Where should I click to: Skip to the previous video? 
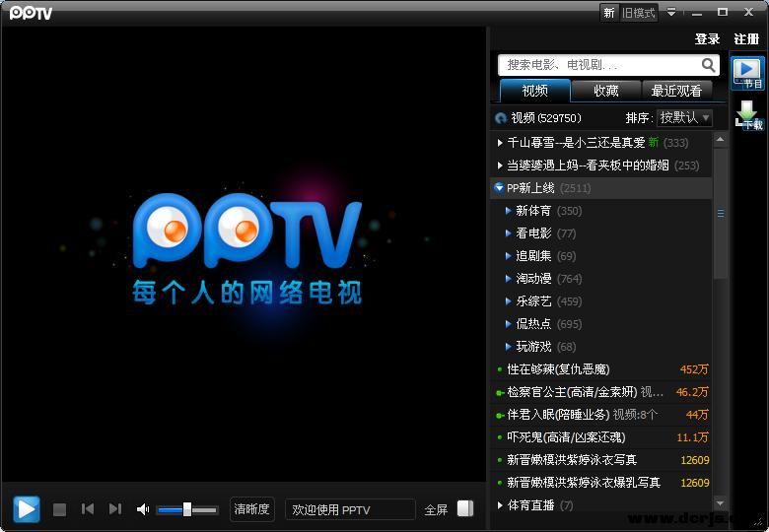click(88, 509)
